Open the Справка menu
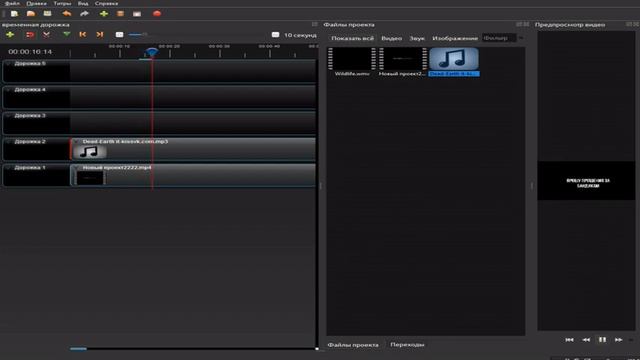Viewport: 640px width, 360px height. point(106,3)
